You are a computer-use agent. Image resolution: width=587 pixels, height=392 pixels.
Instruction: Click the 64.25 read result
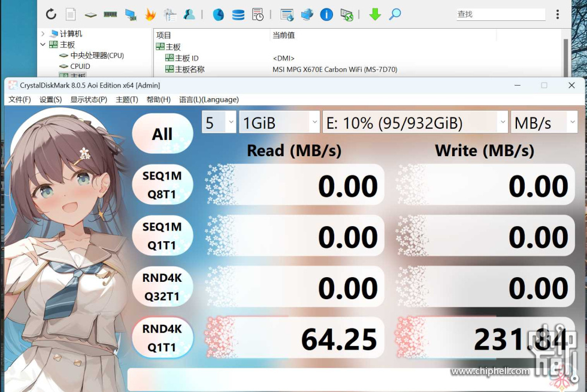295,338
